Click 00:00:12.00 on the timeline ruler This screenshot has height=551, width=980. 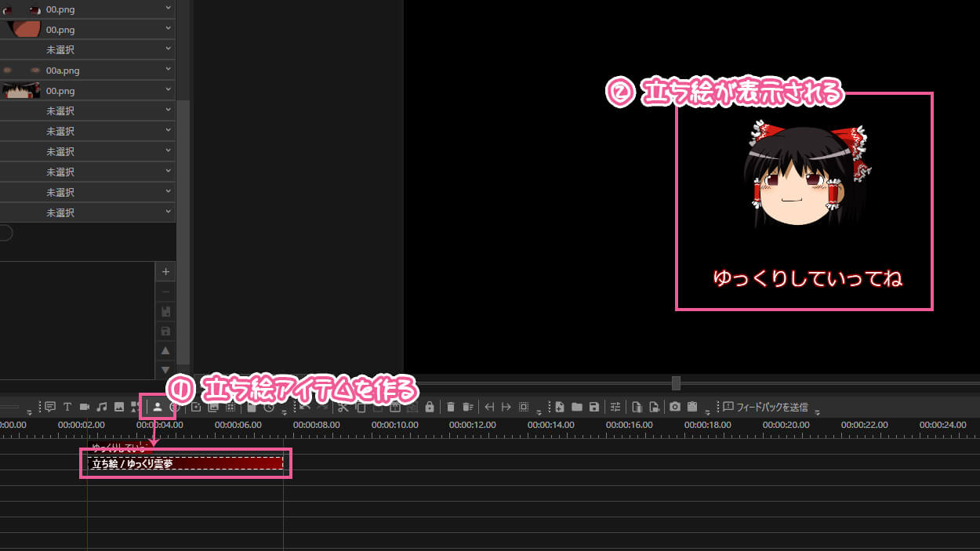pos(473,425)
